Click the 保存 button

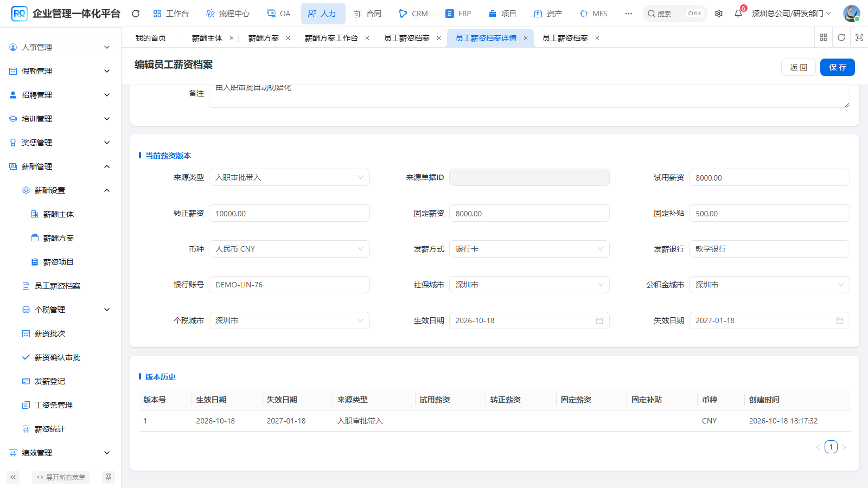point(838,67)
